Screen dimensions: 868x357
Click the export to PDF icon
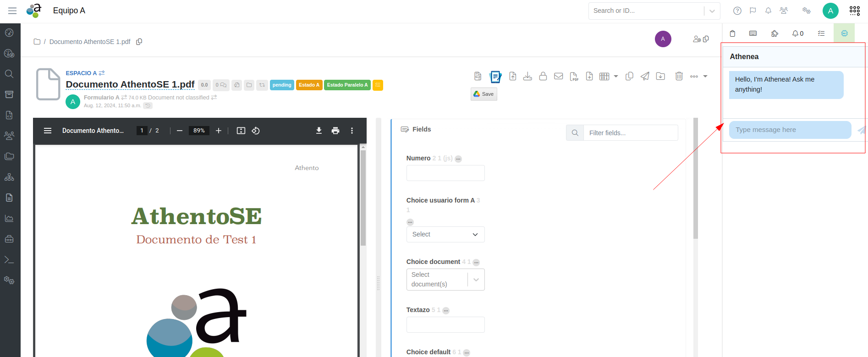tap(574, 77)
